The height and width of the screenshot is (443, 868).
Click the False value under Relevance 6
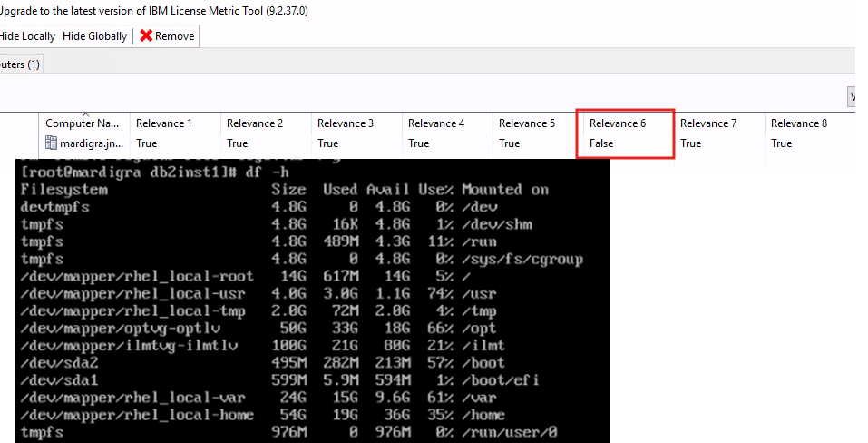601,143
